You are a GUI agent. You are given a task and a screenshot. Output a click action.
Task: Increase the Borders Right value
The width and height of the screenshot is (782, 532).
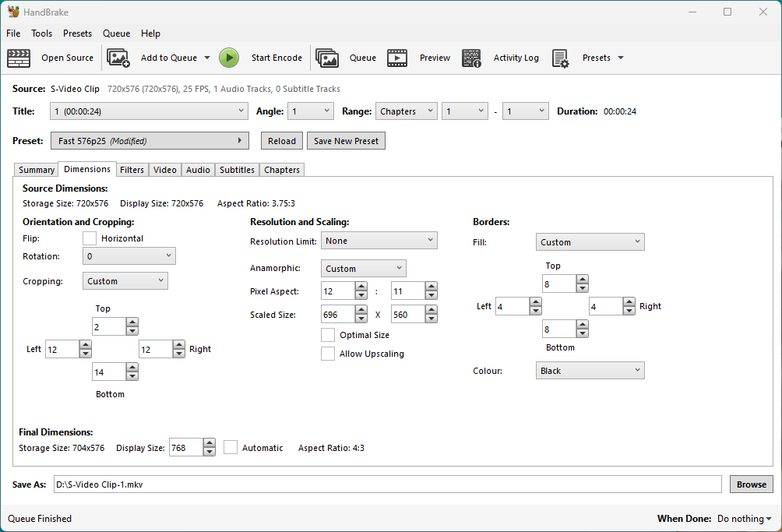click(x=629, y=301)
